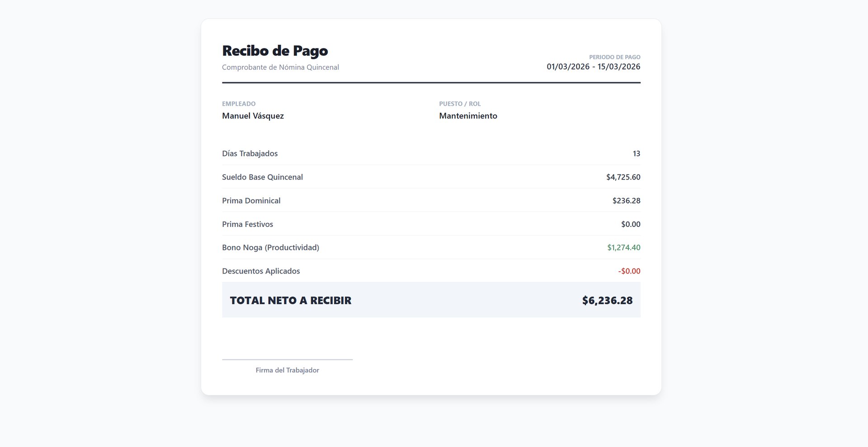Select the "Prima Dominical" label
Screen dimensions: 868x447
coord(251,201)
